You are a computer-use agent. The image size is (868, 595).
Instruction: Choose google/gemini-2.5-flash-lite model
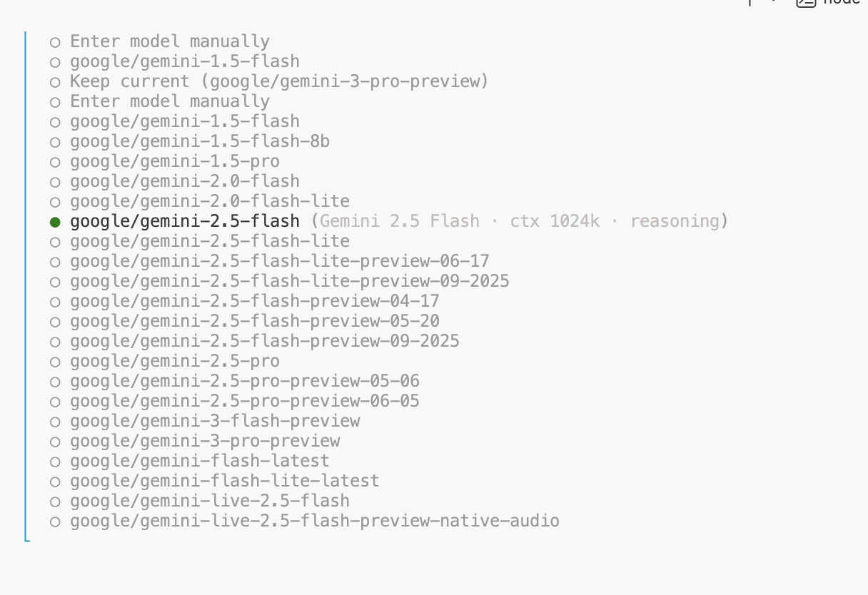pos(209,241)
